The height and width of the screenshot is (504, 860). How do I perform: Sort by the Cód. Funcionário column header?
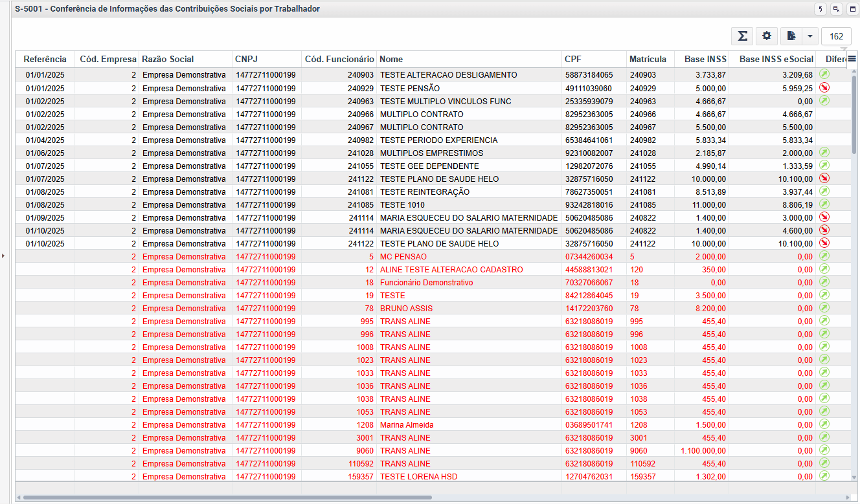tap(339, 59)
